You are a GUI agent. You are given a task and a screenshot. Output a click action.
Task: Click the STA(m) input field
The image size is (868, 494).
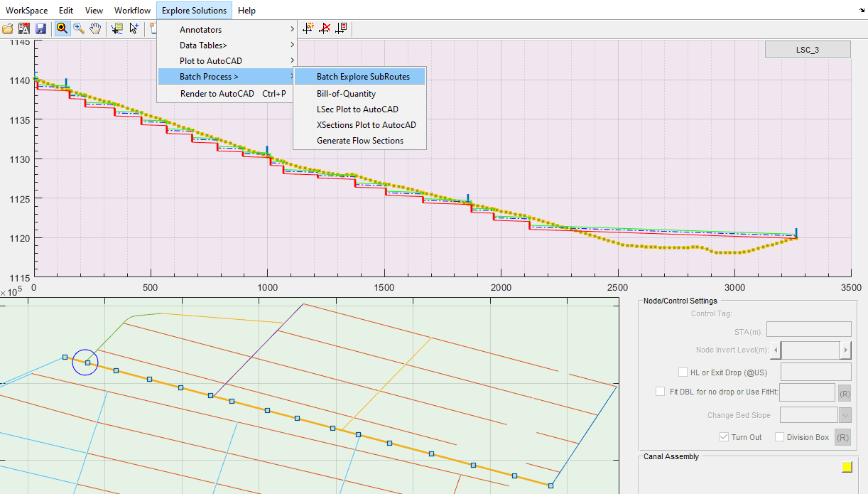pos(808,329)
